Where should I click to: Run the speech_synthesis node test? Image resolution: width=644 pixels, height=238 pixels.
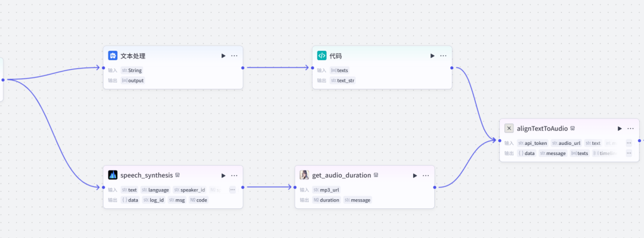click(x=224, y=175)
